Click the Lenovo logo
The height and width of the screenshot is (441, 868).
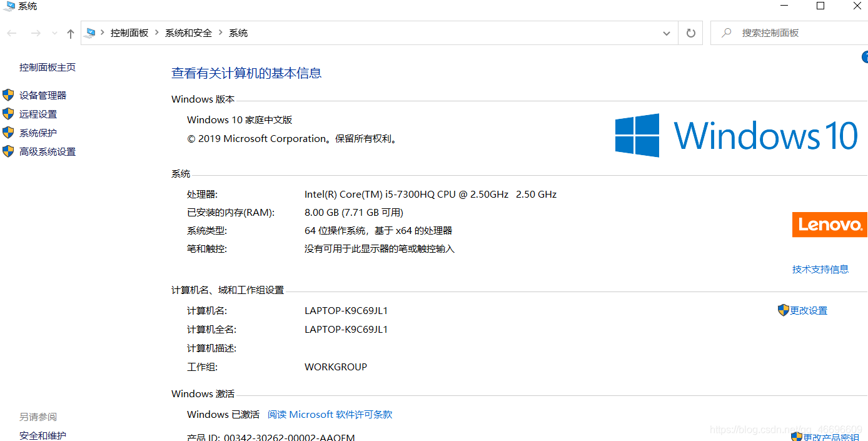830,225
